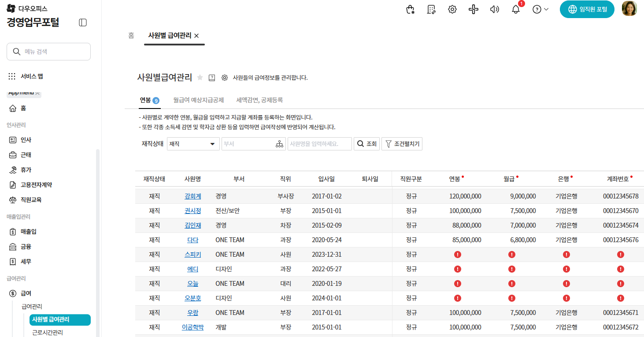
Task: Click the speaker announcement icon
Action: pos(494,9)
